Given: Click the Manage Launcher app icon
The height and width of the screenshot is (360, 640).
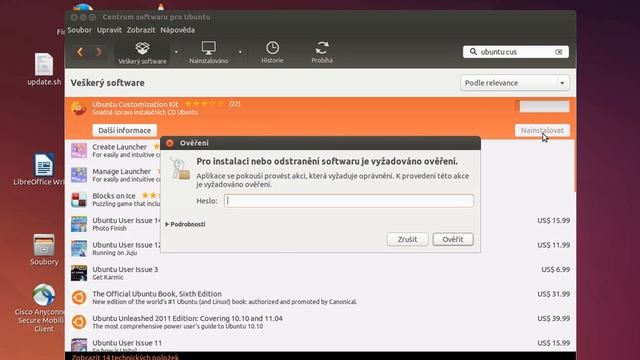Looking at the screenshot, I should (x=79, y=175).
